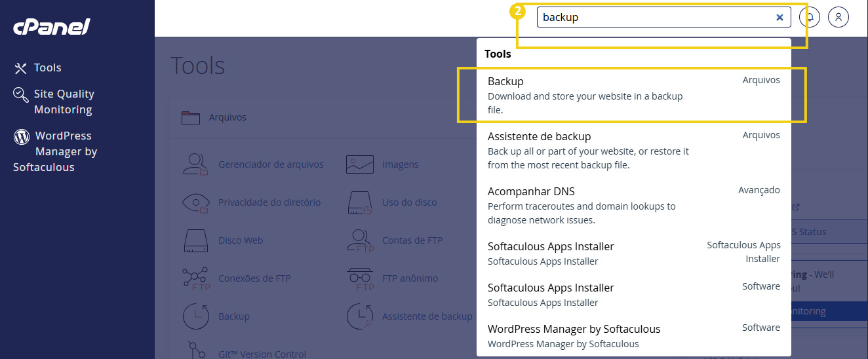Click the Privacidade do diretório eye icon
This screenshot has width=868, height=359.
tap(195, 202)
